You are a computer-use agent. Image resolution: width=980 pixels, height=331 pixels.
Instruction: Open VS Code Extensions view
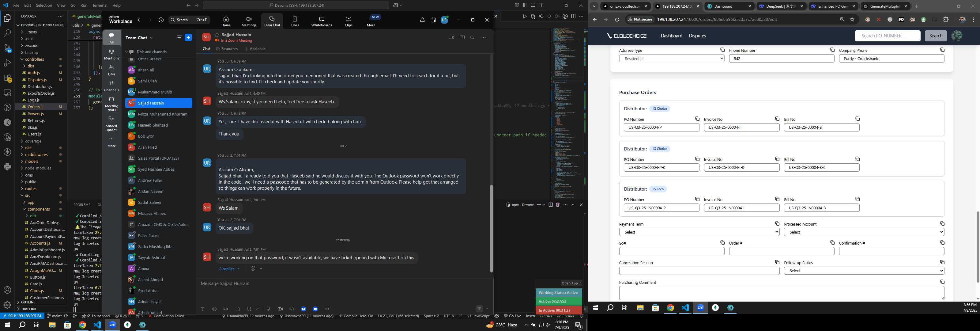pos(7,78)
